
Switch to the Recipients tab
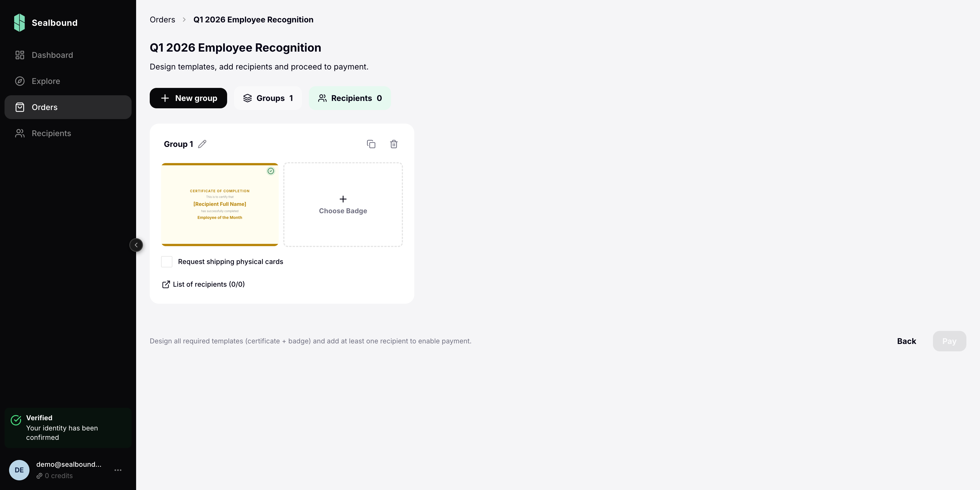[x=350, y=98]
